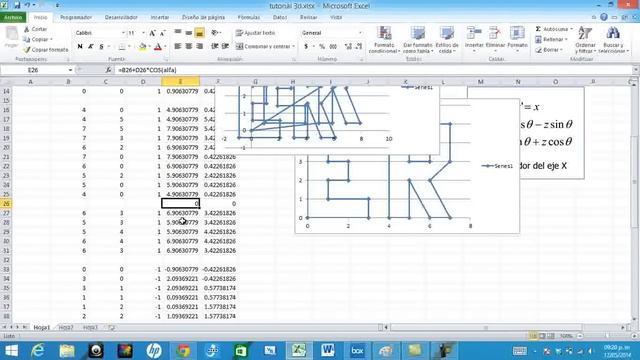Switch to Diseño de página tab

203,18
